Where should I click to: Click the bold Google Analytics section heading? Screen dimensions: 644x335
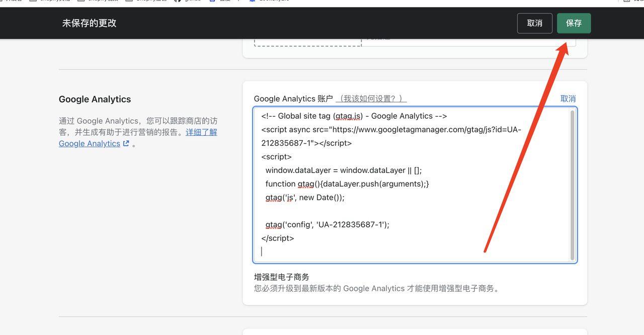[x=95, y=99]
